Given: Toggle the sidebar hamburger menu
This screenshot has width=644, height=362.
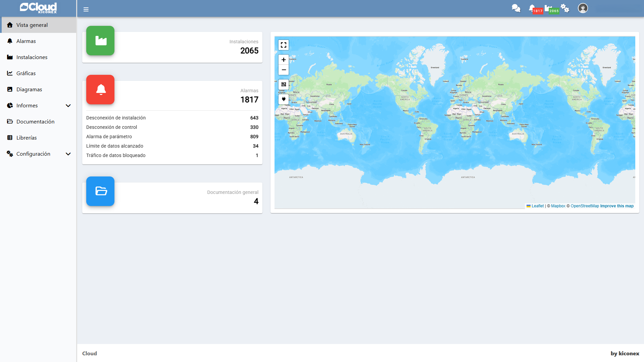Looking at the screenshot, I should [x=86, y=9].
